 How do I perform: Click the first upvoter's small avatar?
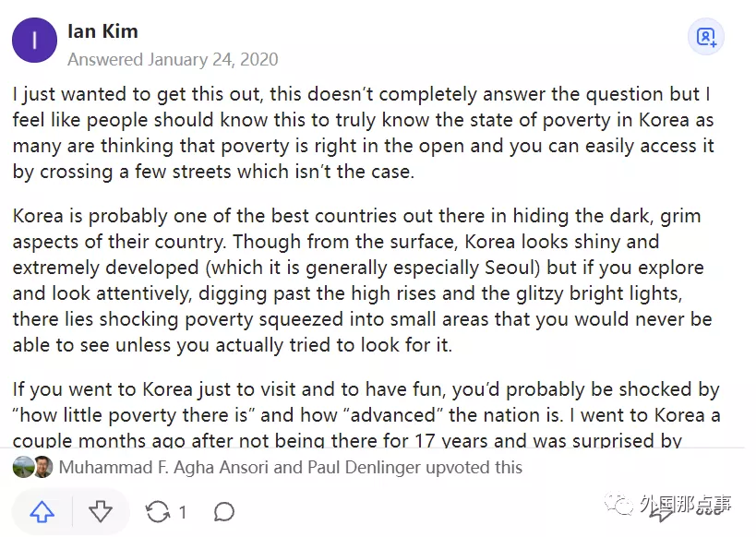click(24, 467)
